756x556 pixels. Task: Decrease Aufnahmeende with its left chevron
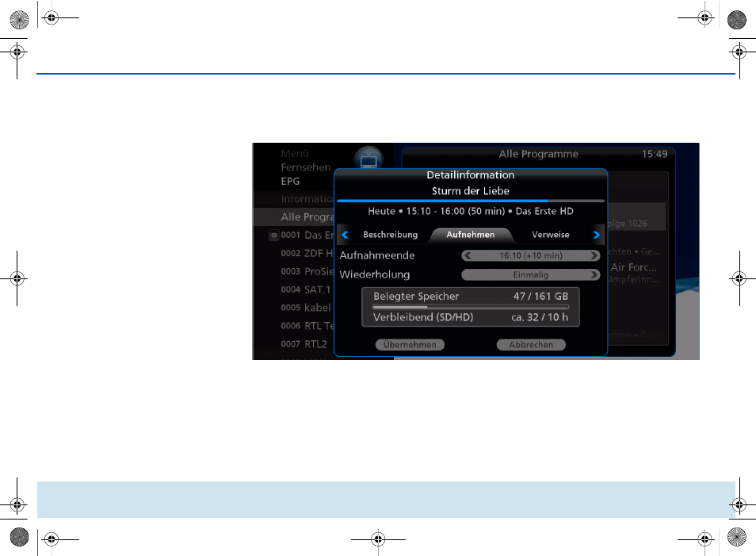coord(468,255)
